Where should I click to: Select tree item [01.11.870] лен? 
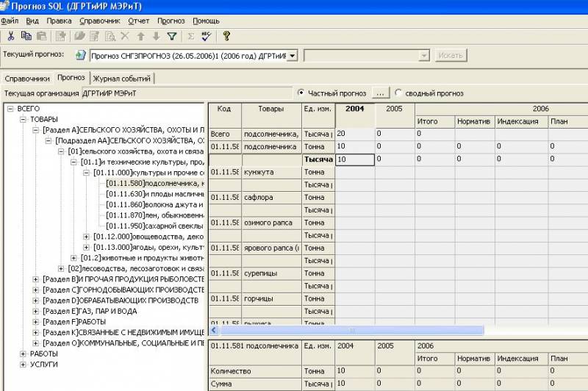point(155,215)
